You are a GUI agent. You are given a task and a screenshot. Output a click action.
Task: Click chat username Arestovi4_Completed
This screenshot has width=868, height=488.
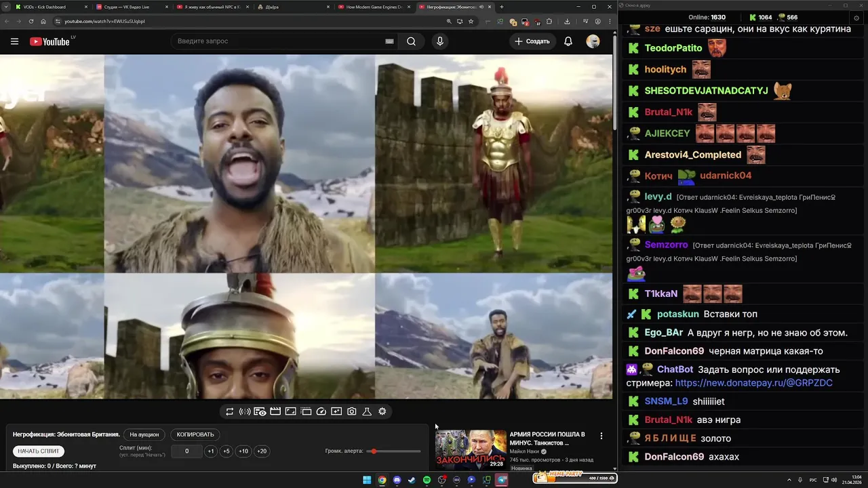693,155
